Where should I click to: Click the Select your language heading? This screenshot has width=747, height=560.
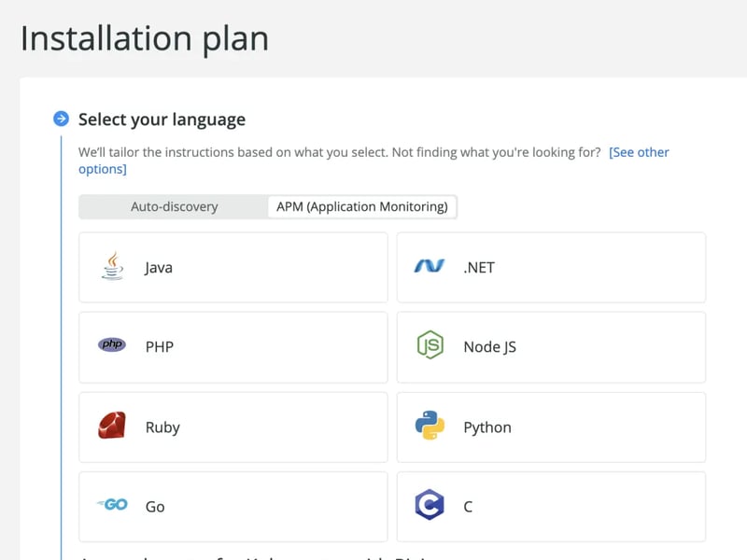coord(162,119)
